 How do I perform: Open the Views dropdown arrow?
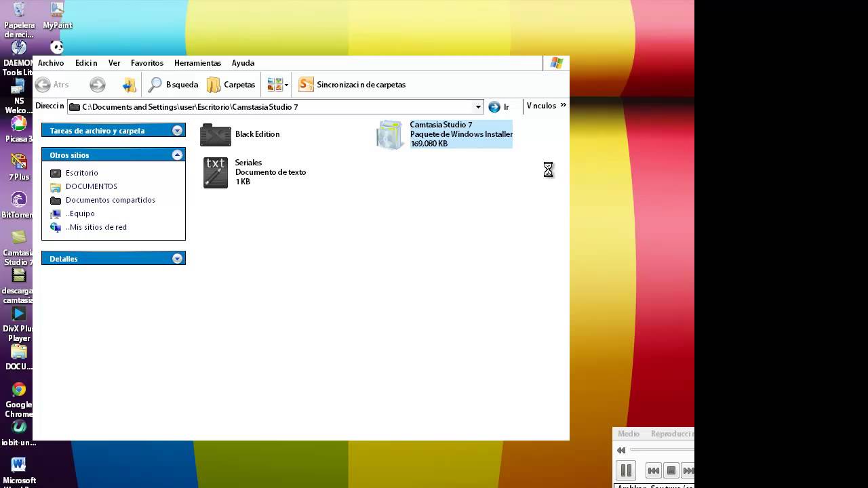(x=286, y=85)
